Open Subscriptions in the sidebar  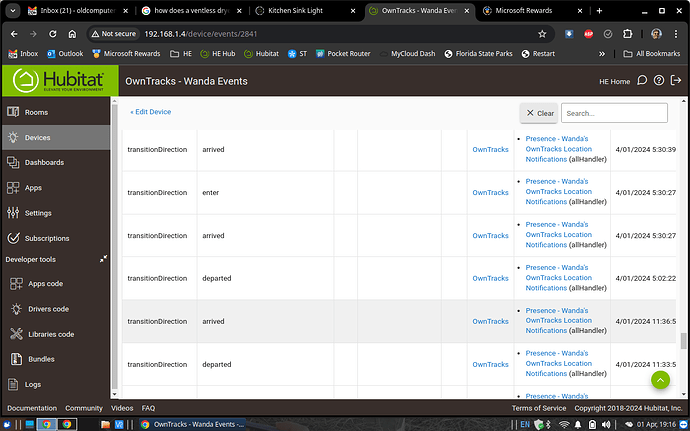pyautogui.click(x=55, y=238)
